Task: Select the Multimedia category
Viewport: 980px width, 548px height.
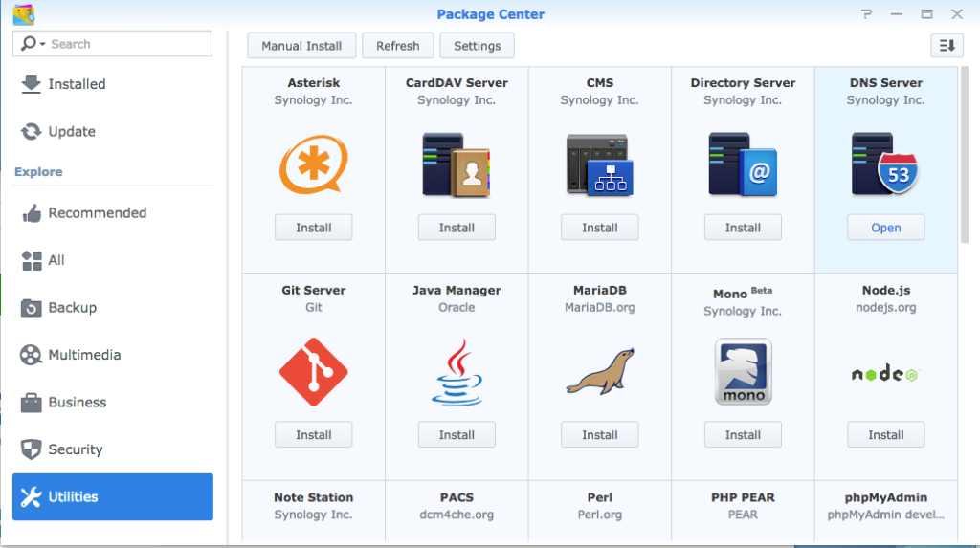Action: click(113, 355)
